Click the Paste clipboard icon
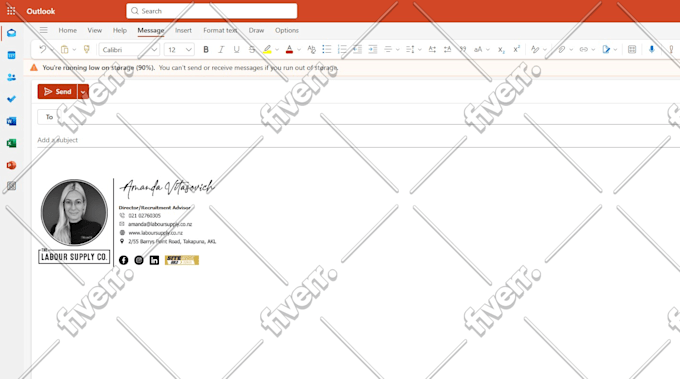Image resolution: width=680 pixels, height=379 pixels. tap(64, 49)
